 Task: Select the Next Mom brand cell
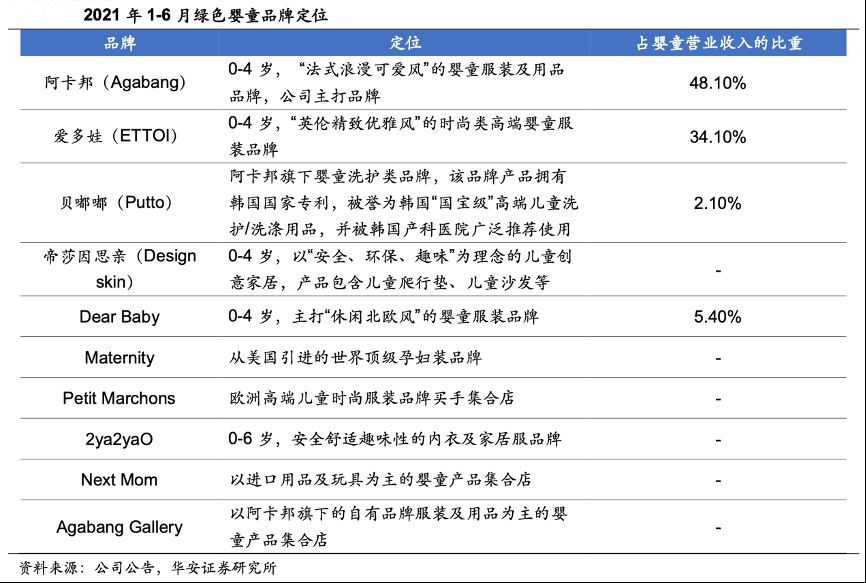click(x=120, y=480)
